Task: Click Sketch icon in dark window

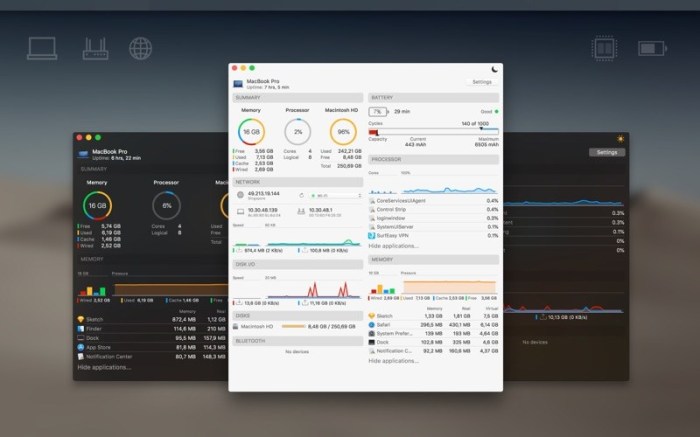Action: 81,319
